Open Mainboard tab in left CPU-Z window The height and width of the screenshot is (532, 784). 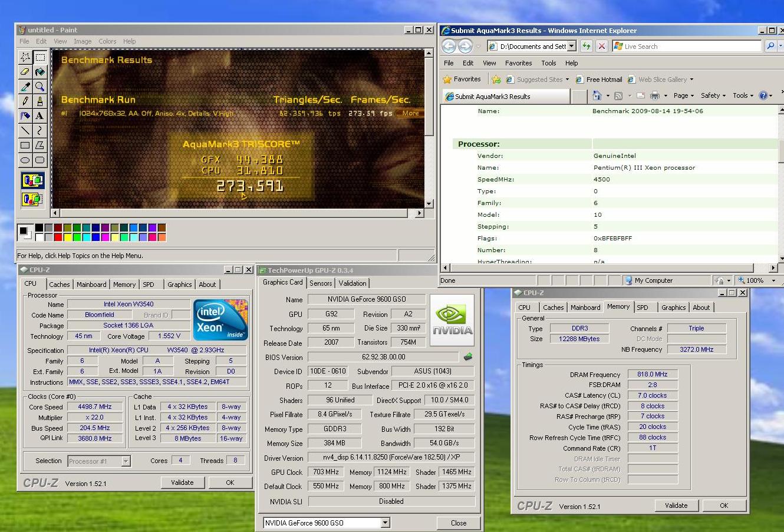click(91, 285)
